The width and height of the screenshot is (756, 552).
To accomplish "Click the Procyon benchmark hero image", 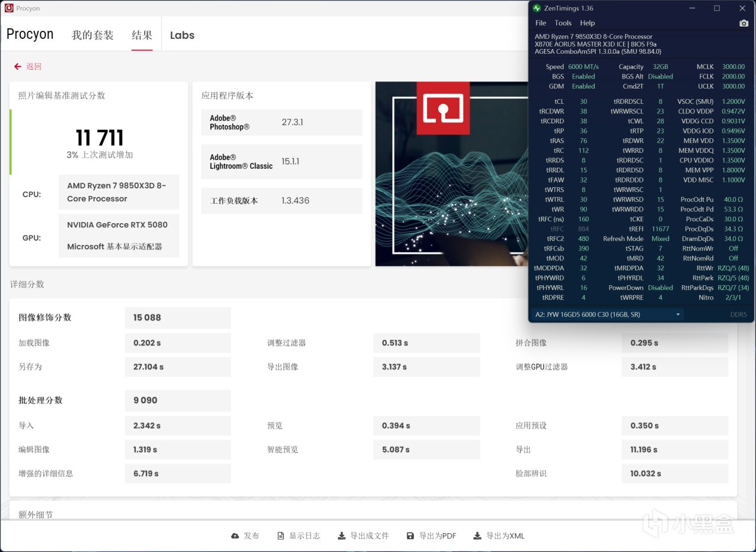I will point(451,174).
